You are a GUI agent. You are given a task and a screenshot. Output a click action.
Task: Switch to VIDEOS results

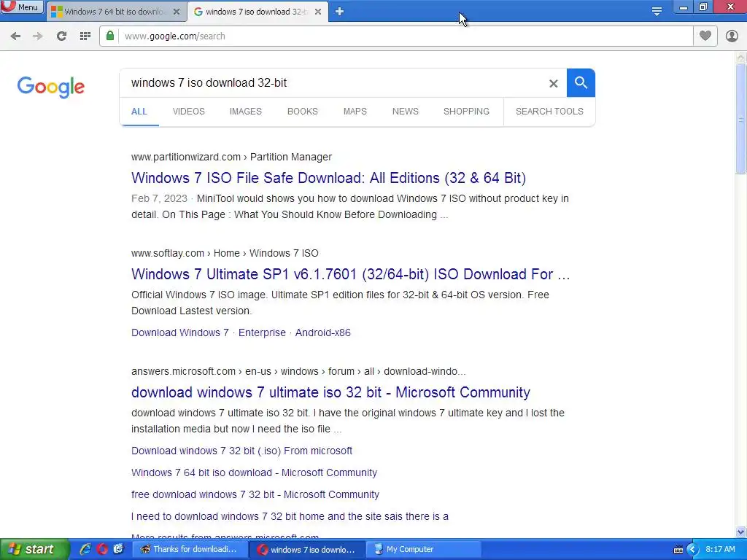pos(189,112)
